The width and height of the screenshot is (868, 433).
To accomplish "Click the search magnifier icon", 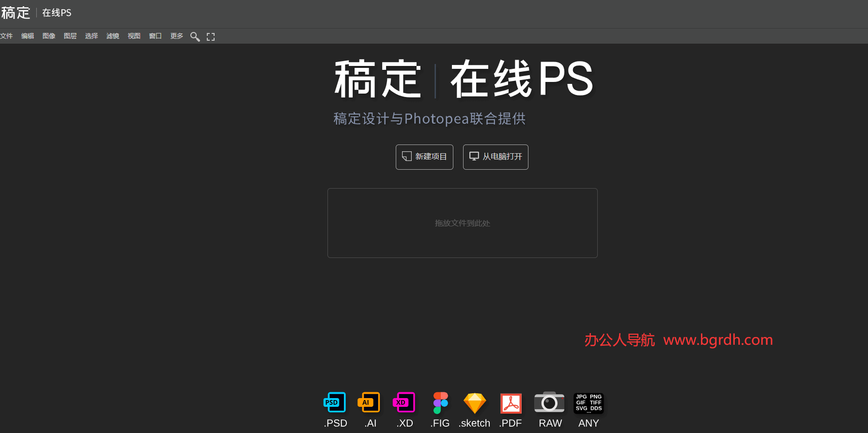I will [x=195, y=37].
